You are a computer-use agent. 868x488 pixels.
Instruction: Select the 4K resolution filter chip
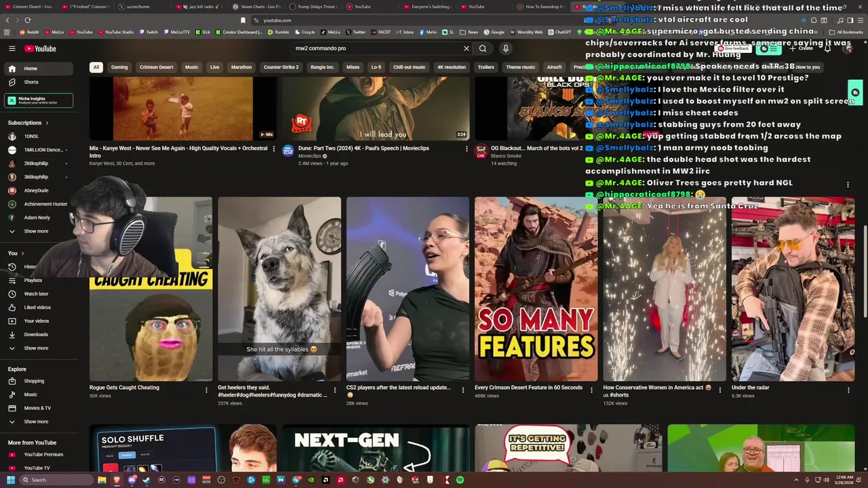452,67
